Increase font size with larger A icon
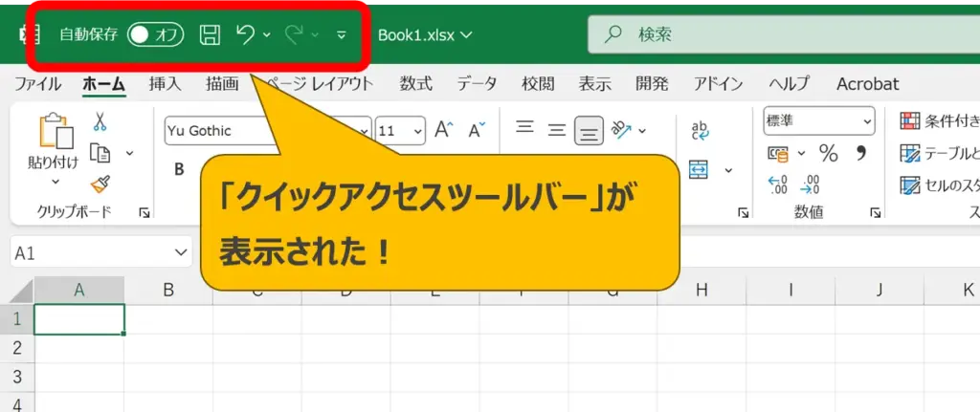Viewport: 980px width, 412px height. (x=443, y=130)
